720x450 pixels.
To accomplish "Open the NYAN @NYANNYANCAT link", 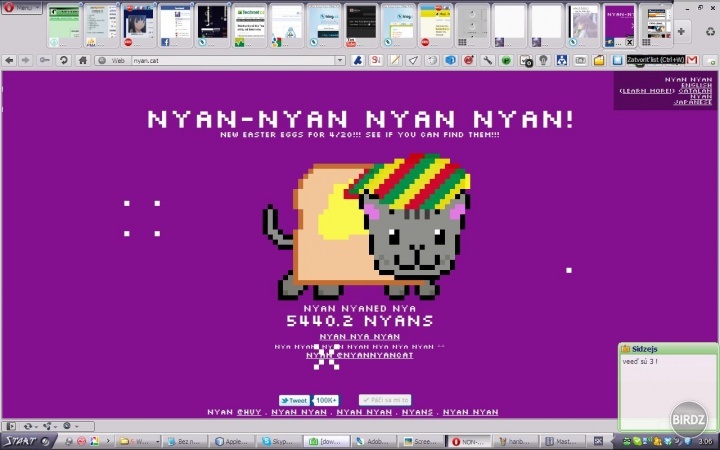I will (x=360, y=355).
